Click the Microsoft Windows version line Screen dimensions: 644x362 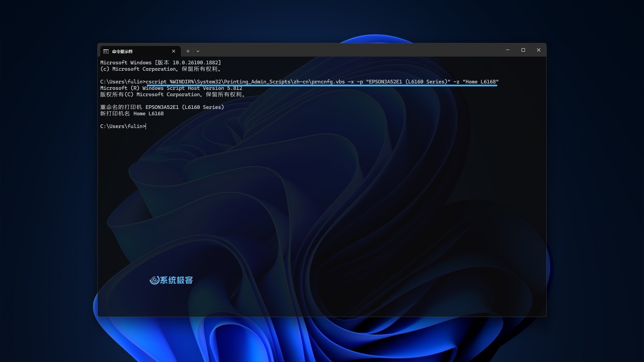coord(161,63)
